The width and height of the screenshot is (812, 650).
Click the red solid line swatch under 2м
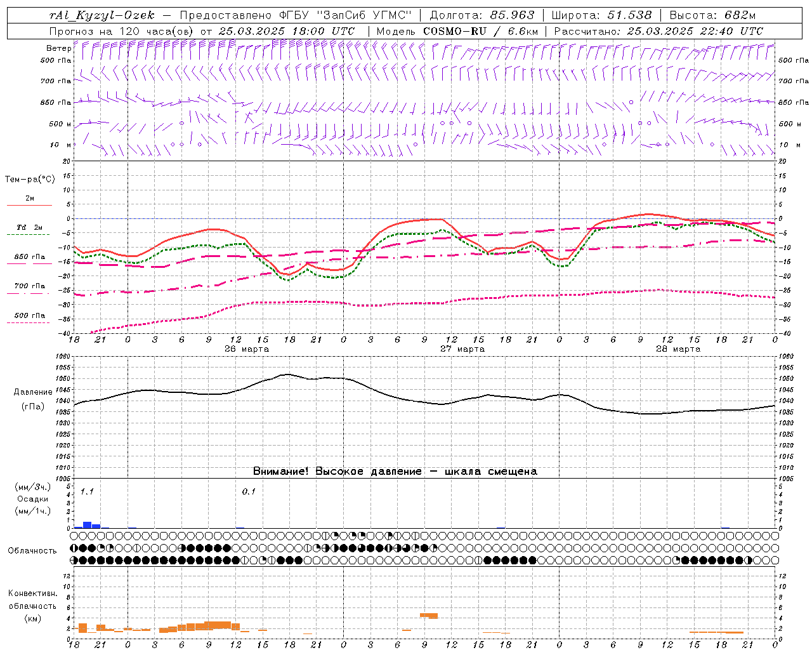click(30, 205)
